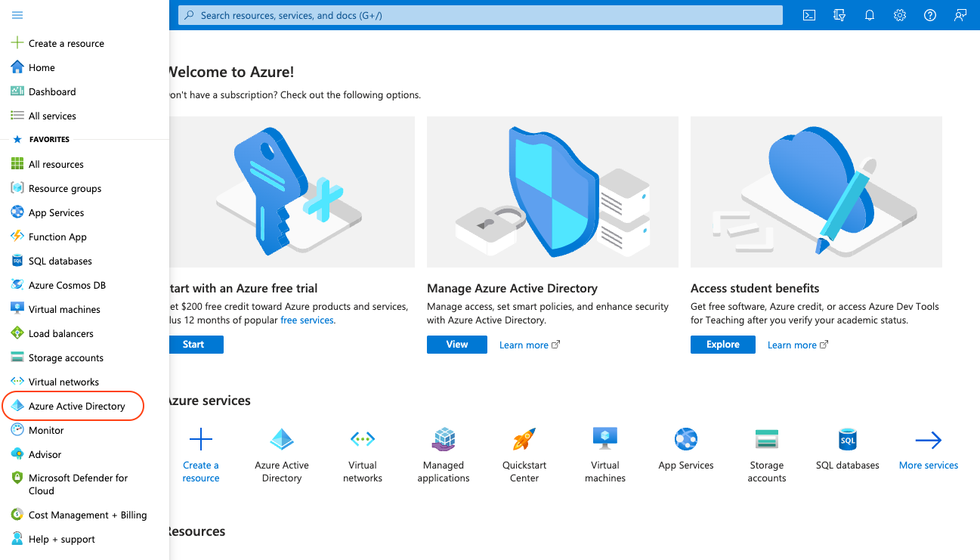Click the Virtual networks icon in sidebar

[17, 382]
